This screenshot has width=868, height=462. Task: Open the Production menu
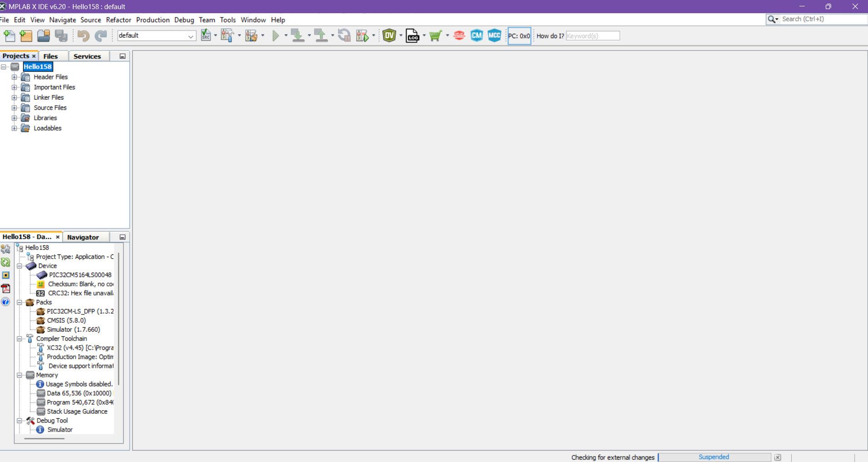point(152,20)
